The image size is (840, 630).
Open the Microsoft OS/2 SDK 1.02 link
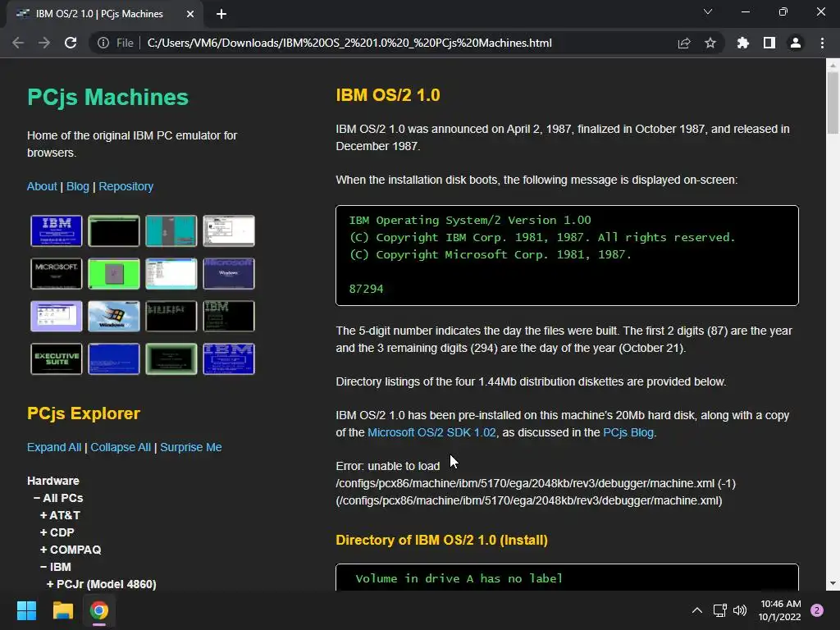(431, 432)
